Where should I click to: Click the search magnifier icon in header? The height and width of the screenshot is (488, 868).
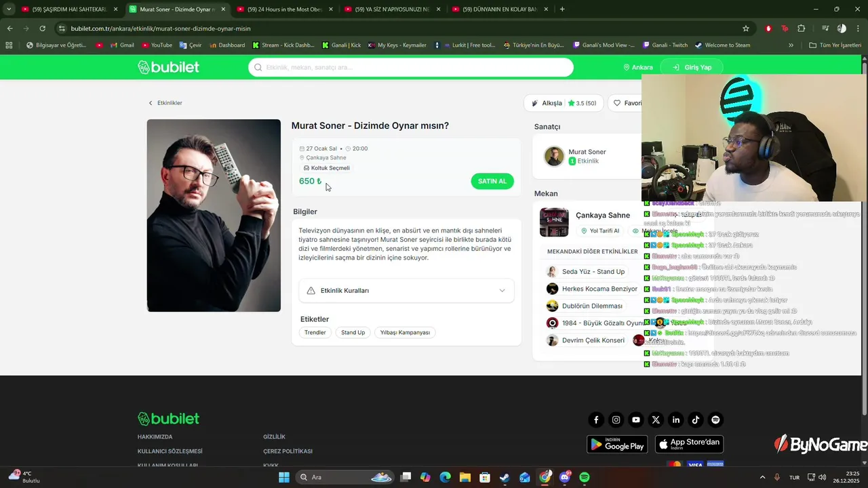point(258,68)
